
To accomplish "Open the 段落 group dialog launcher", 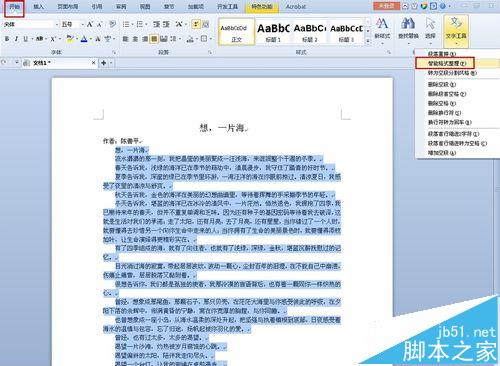I will 210,52.
